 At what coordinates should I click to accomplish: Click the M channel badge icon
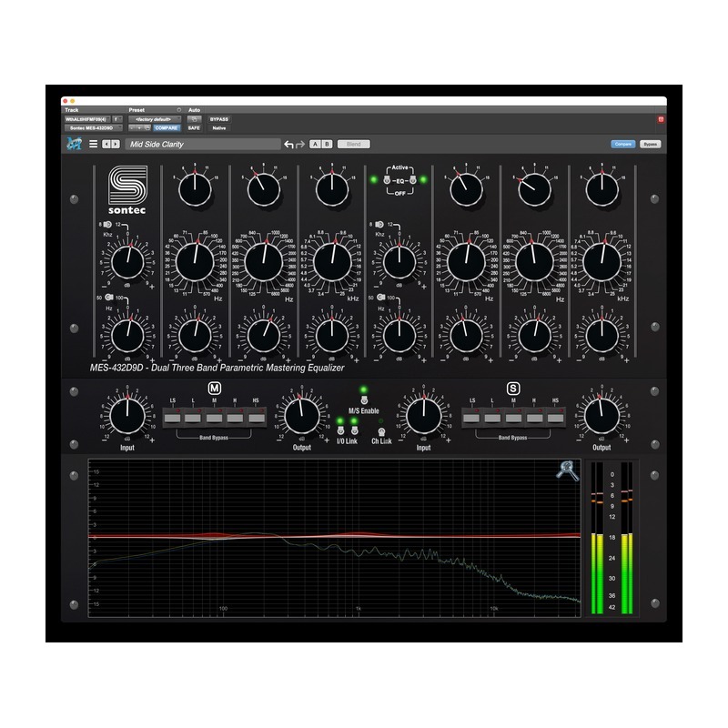(x=214, y=389)
